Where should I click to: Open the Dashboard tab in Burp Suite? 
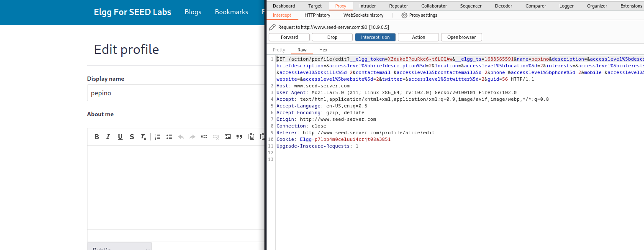[284, 6]
